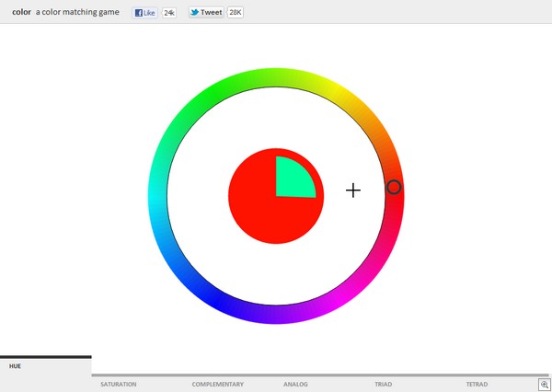Click the 'color' site logo text
Screen dimensions: 552x392
coord(21,12)
